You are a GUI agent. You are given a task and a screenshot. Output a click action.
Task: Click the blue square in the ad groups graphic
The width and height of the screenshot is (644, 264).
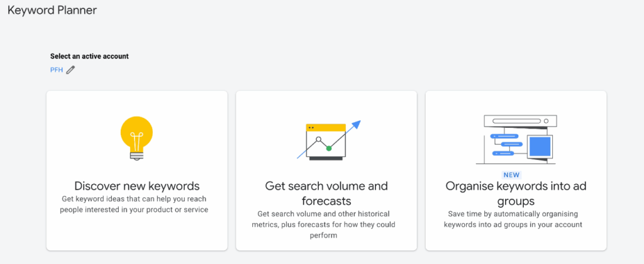540,147
